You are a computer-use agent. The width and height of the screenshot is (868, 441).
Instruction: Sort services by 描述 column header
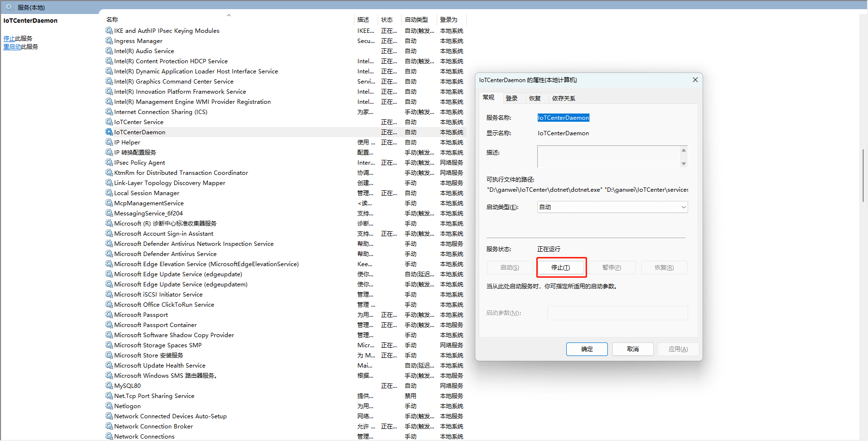pyautogui.click(x=367, y=19)
